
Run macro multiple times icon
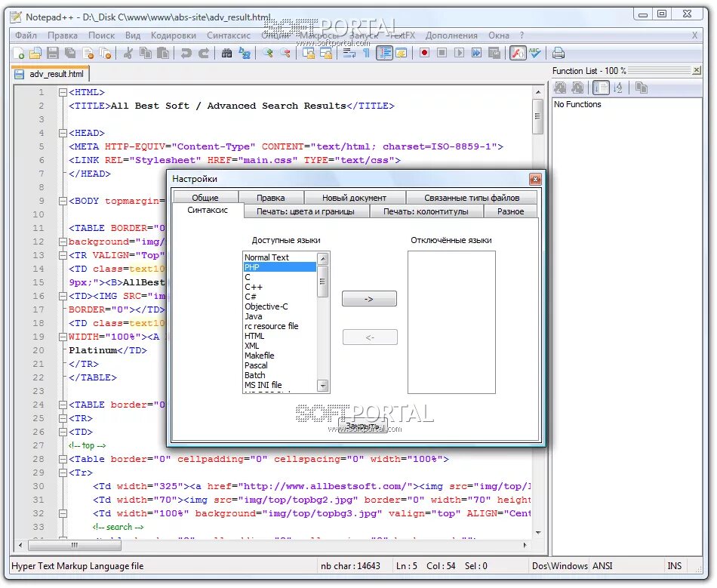[x=476, y=53]
